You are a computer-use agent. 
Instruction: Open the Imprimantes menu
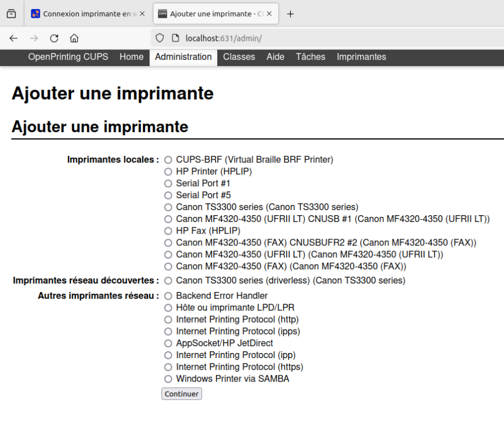361,57
